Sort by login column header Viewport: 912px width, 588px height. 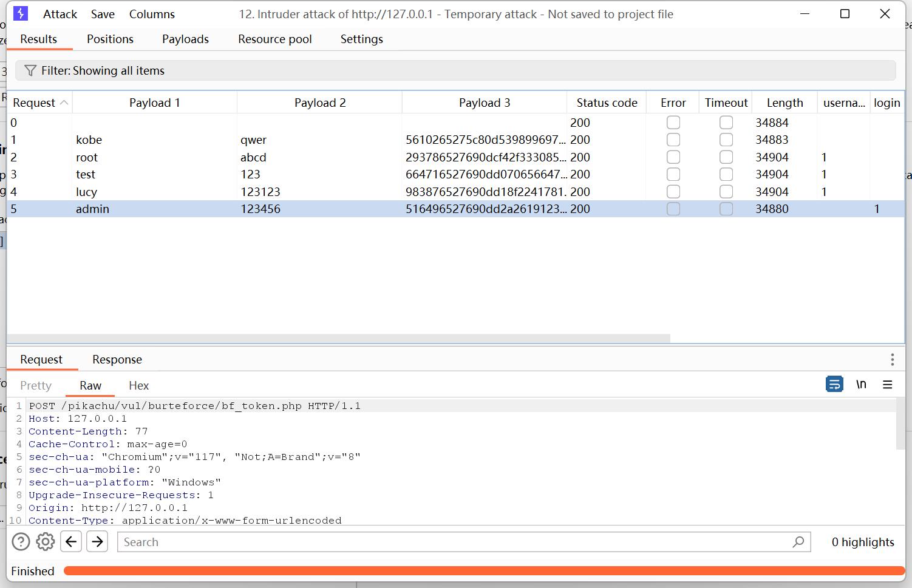(x=887, y=103)
